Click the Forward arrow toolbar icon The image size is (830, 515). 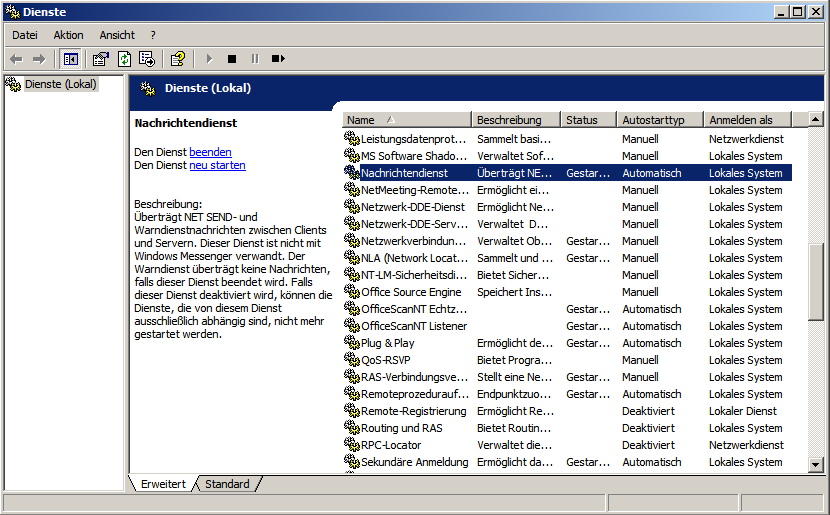click(39, 59)
